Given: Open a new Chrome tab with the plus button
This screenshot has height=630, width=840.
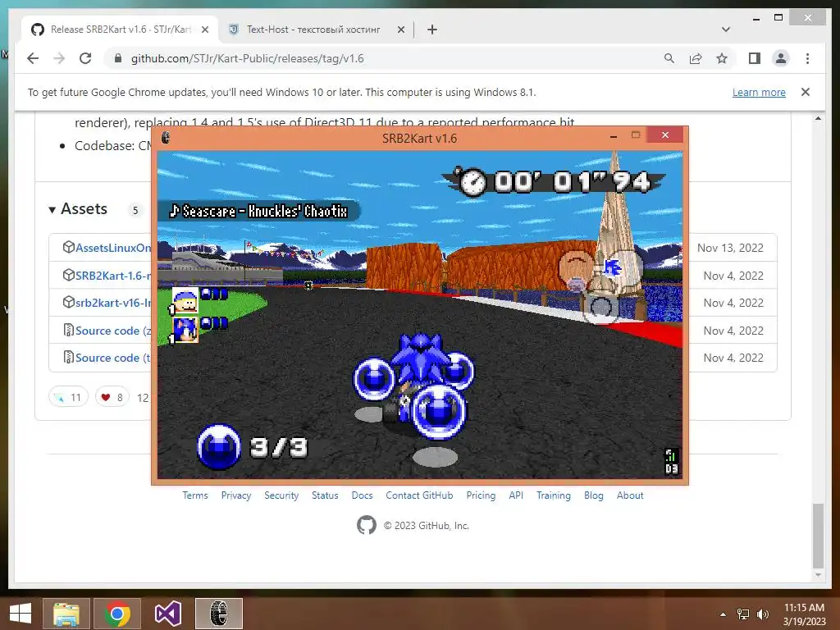Looking at the screenshot, I should click(432, 30).
